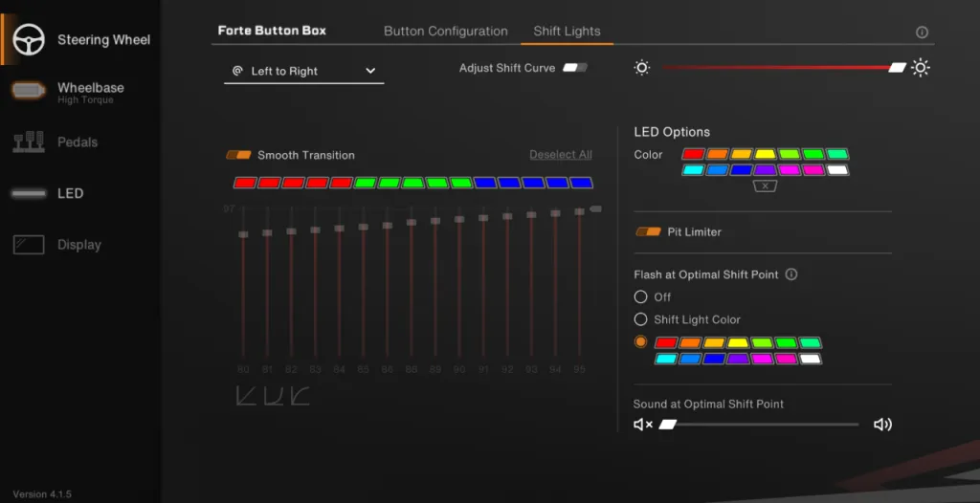Pick red in the LED Options Color palette
The width and height of the screenshot is (980, 503).
coord(694,154)
